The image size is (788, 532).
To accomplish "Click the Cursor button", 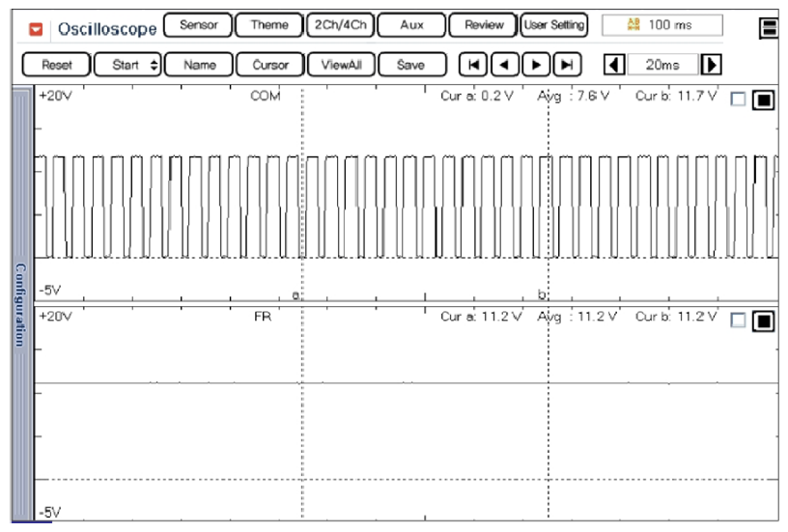I will (269, 66).
